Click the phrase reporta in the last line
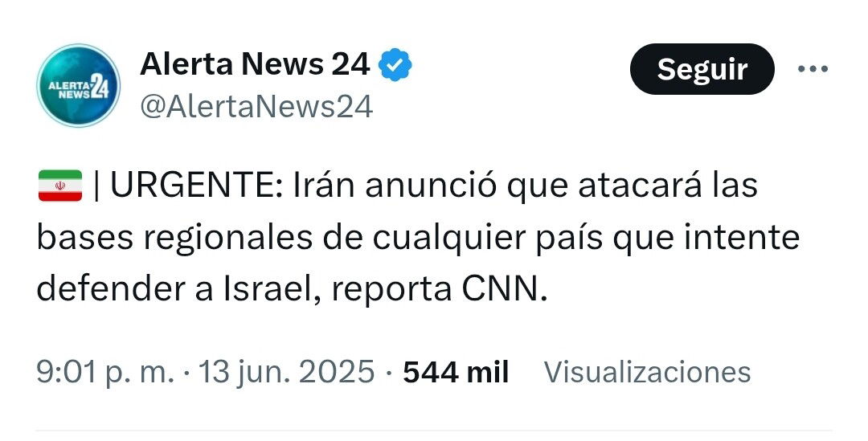 point(391,291)
